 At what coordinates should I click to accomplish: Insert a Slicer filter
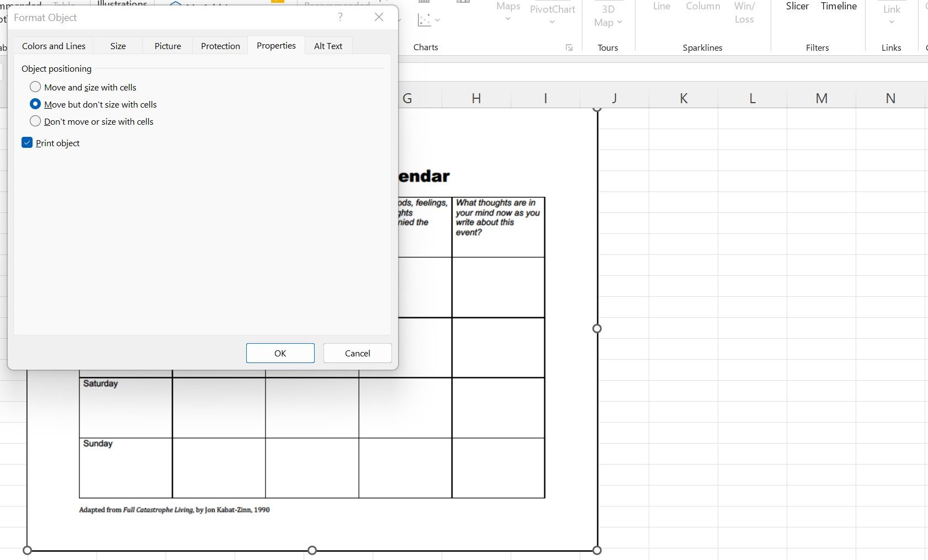(x=797, y=6)
